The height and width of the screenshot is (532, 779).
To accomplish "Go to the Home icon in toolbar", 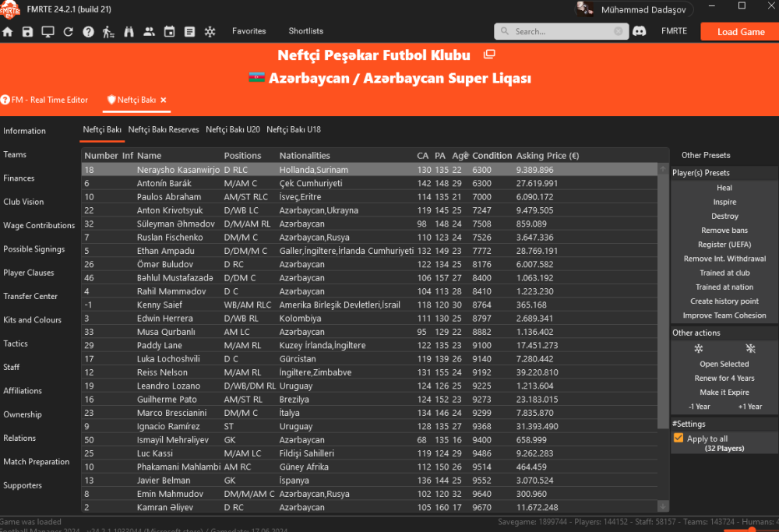I will [x=8, y=32].
